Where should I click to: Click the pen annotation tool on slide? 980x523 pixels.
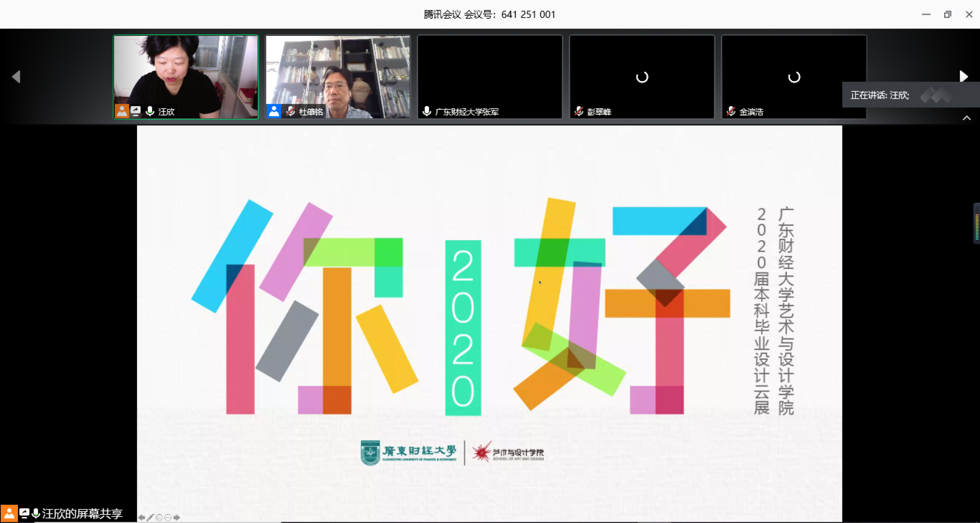[x=150, y=517]
